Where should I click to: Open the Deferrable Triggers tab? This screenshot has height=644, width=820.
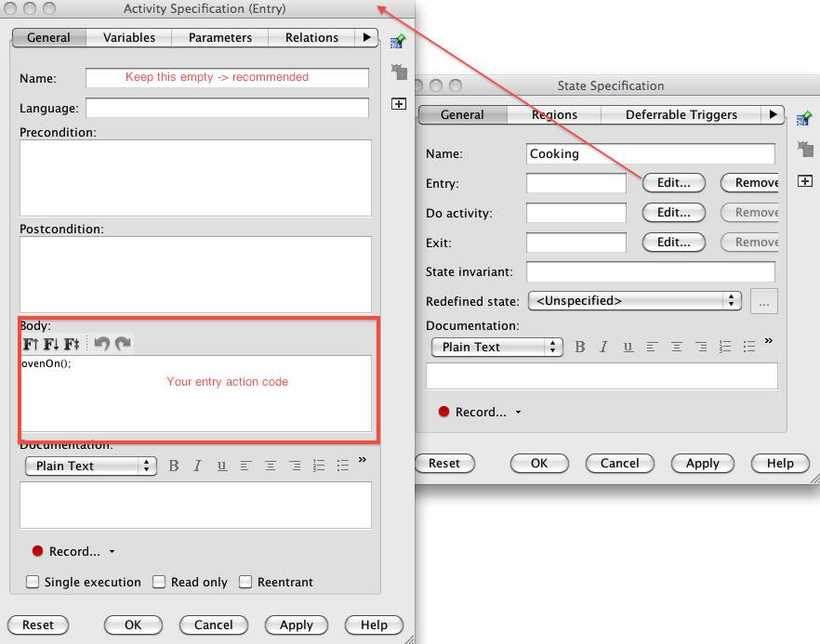coord(681,114)
